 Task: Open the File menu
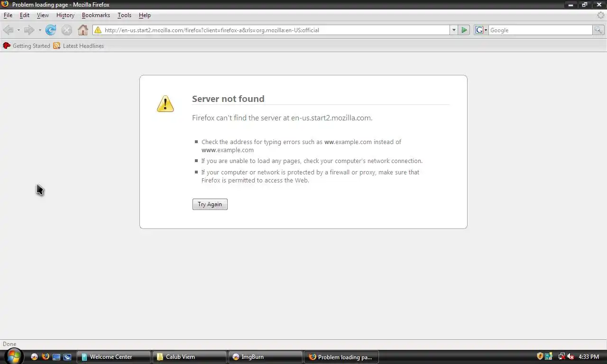pos(8,15)
